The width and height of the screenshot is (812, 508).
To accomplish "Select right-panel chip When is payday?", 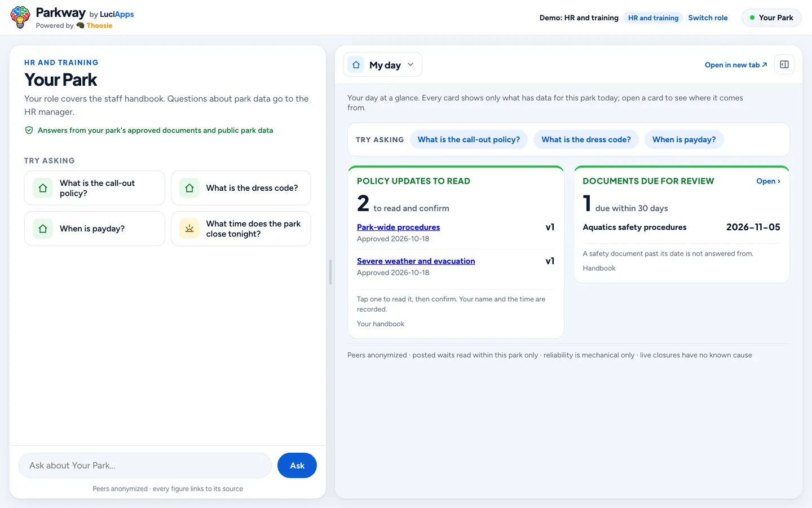I will pos(684,139).
